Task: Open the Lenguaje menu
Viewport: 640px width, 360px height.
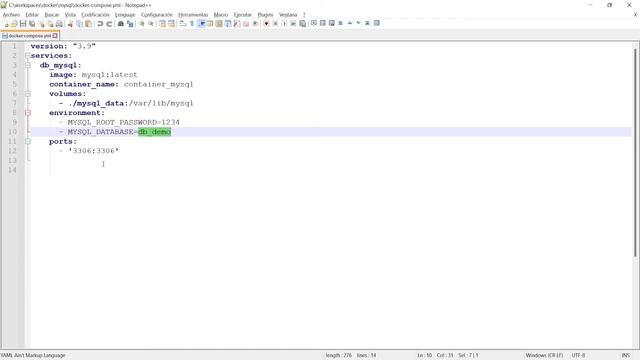Action: point(125,15)
